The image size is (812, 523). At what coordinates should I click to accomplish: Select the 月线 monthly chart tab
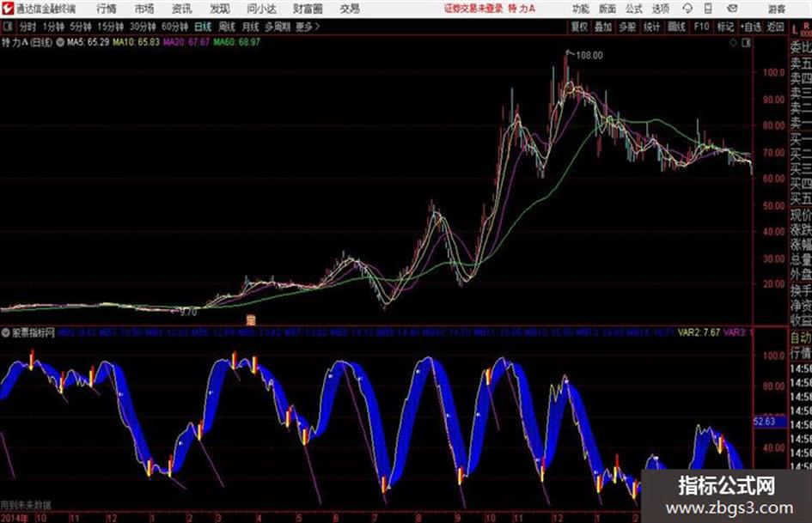click(x=251, y=27)
